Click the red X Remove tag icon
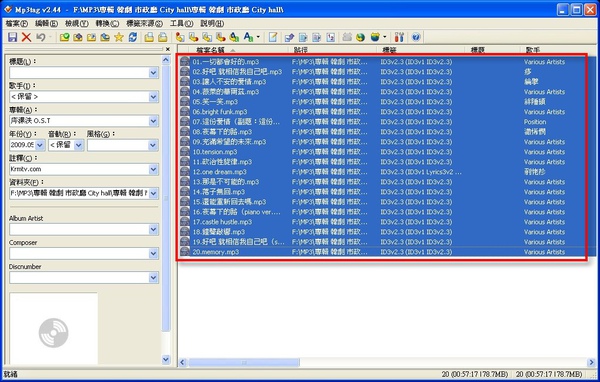 click(x=26, y=37)
